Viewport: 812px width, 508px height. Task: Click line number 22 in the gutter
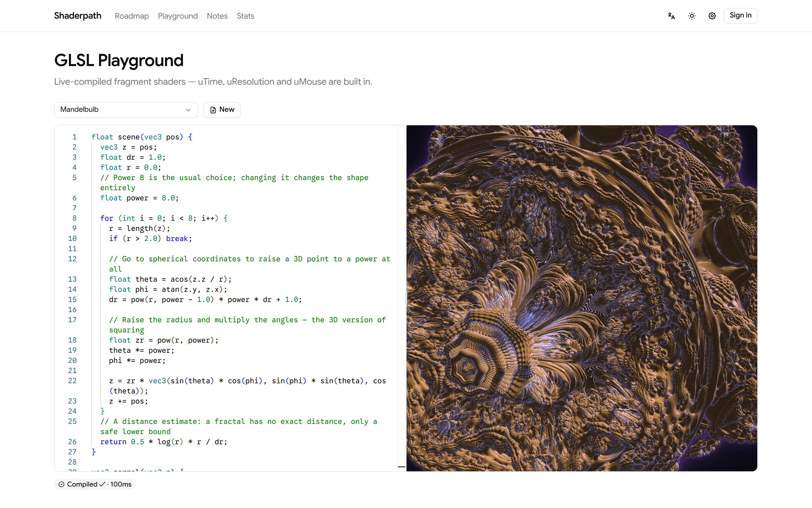pyautogui.click(x=72, y=381)
